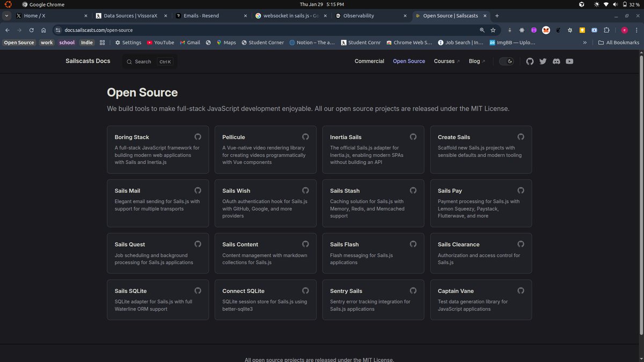This screenshot has height=362, width=644.
Task: Open the Boring Stack card title
Action: click(x=132, y=137)
